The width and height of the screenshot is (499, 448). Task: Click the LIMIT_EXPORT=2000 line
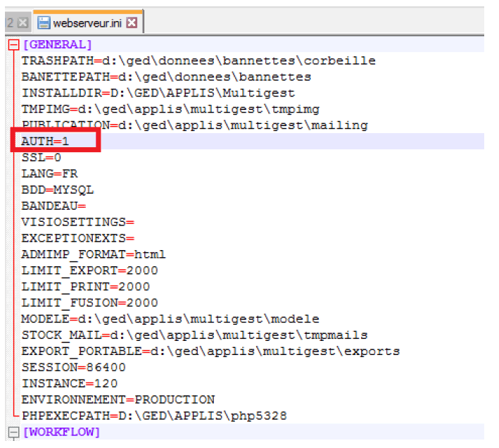pos(89,270)
